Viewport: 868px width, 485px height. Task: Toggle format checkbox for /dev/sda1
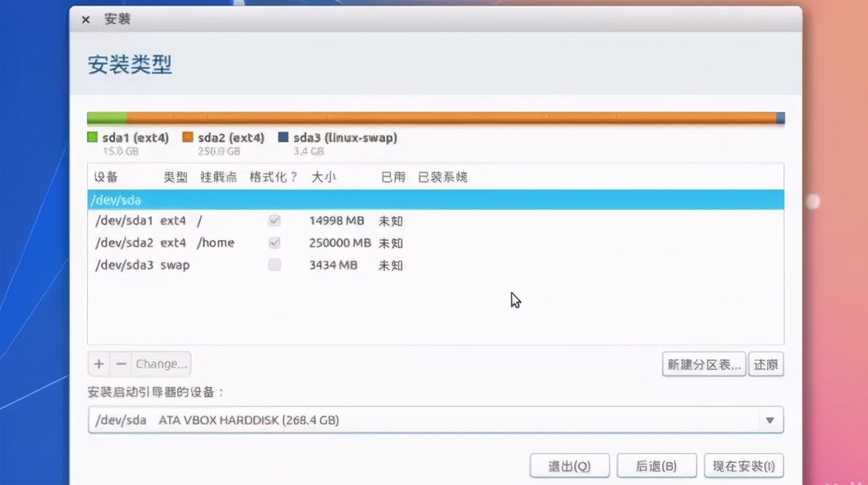274,221
